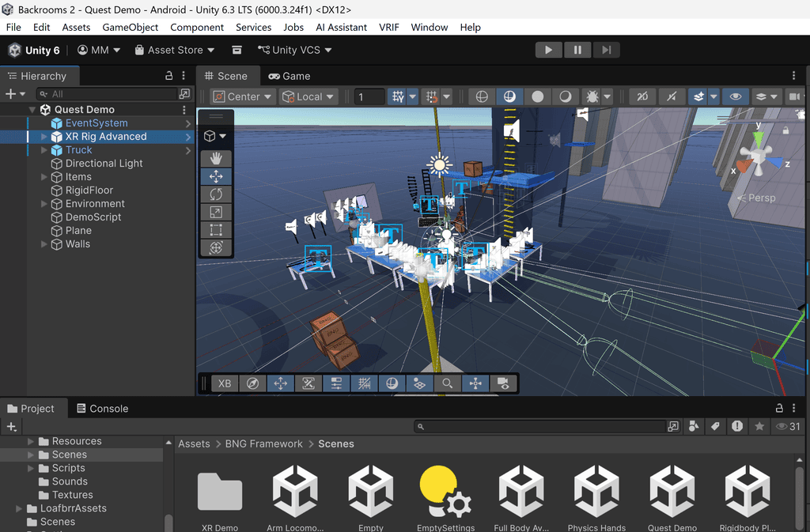Screen dimensions: 810x532
Task: Toggle scene visibility eye button
Action: [x=736, y=96]
